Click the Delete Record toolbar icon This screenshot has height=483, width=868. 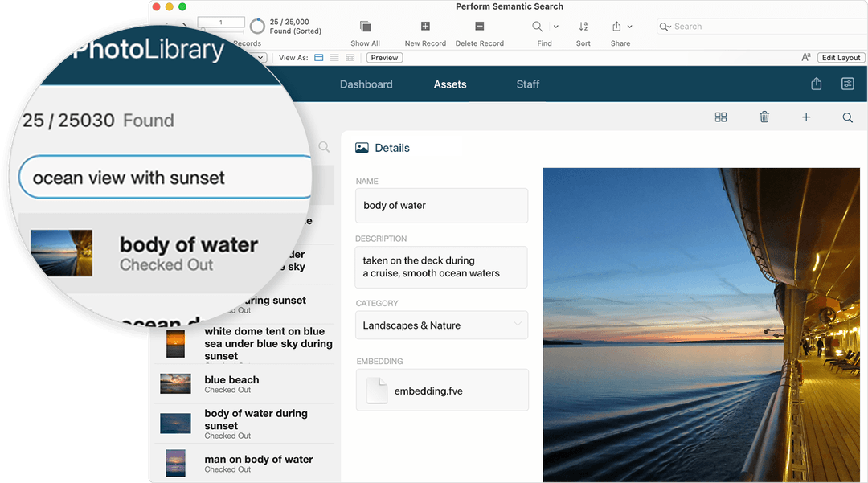click(480, 26)
